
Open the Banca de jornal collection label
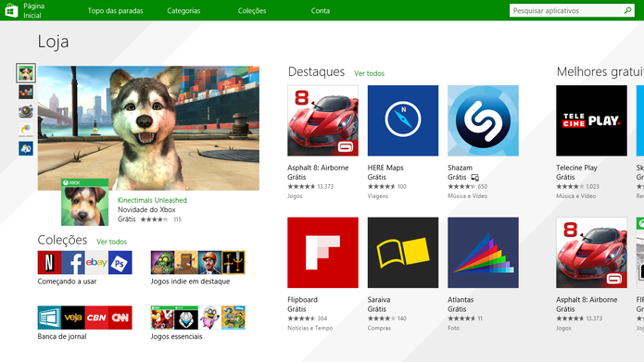click(62, 337)
